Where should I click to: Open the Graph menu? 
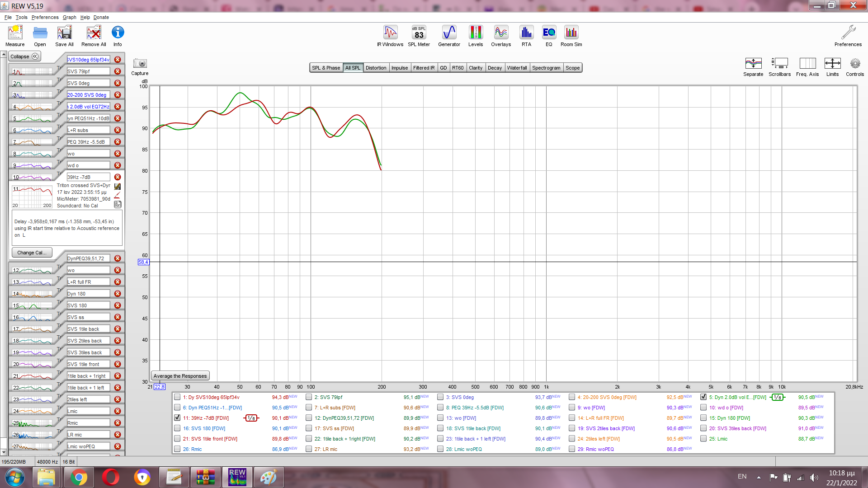tap(69, 17)
